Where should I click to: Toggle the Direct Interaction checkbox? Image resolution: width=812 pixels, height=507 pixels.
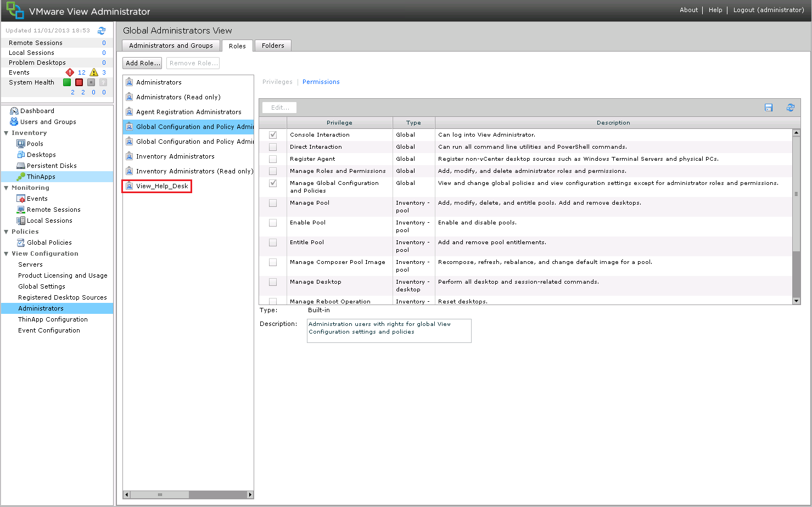[x=273, y=147]
